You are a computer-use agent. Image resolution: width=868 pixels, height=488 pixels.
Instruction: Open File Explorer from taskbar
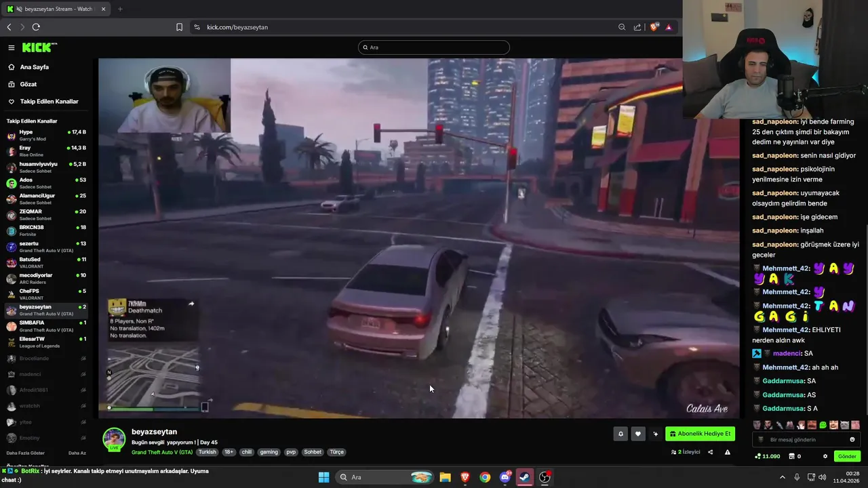(x=445, y=477)
